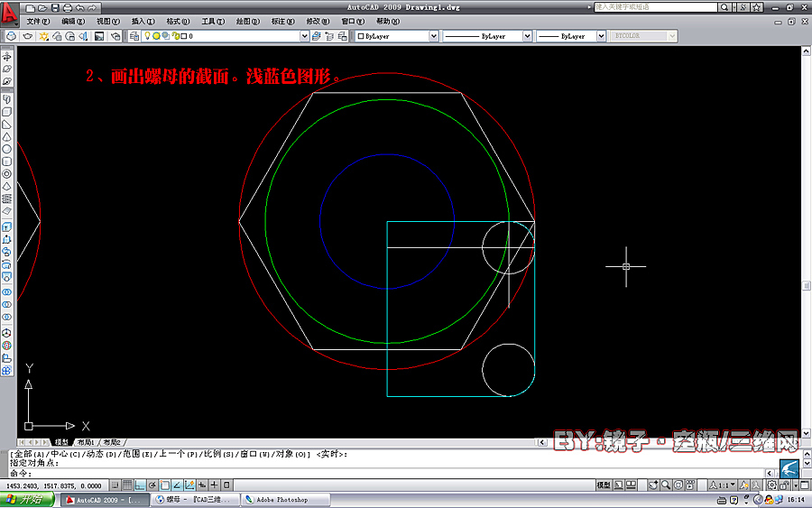This screenshot has width=812, height=508.
Task: Toggle Object Snap in status bar
Action: [x=165, y=485]
